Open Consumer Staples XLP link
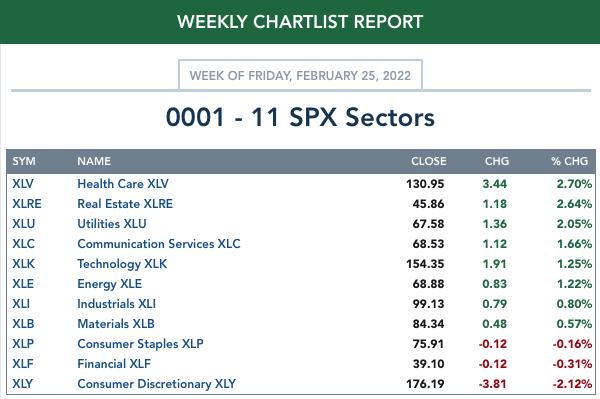 tap(140, 344)
